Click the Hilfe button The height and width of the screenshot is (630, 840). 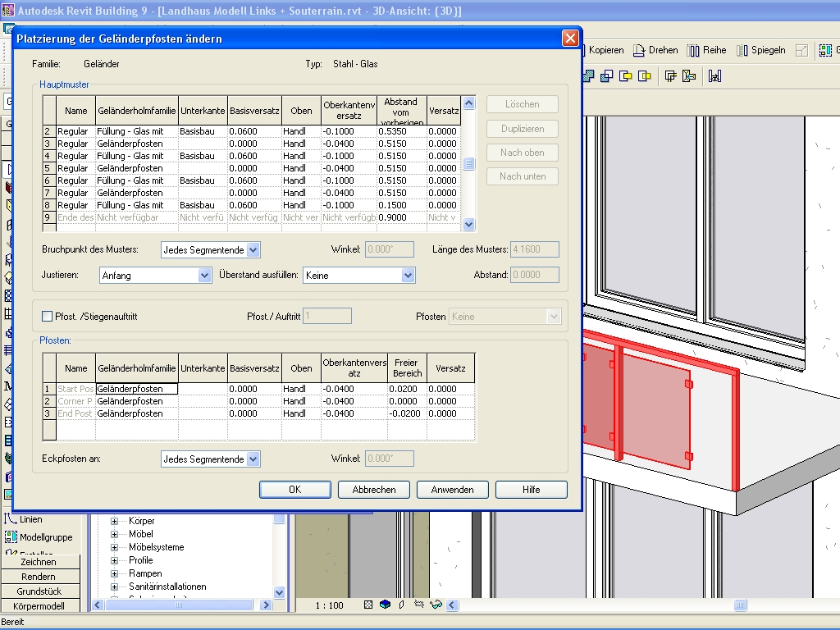[x=532, y=490]
